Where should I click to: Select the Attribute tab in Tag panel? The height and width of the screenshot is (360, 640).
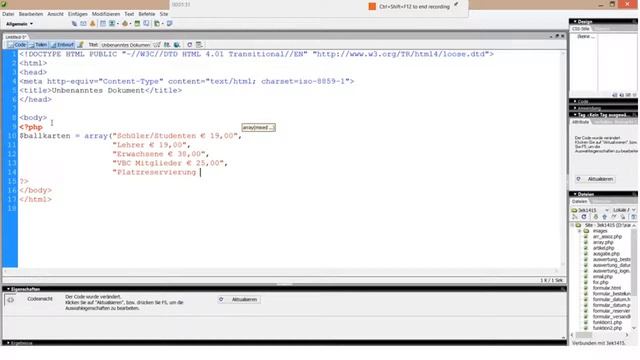point(580,122)
